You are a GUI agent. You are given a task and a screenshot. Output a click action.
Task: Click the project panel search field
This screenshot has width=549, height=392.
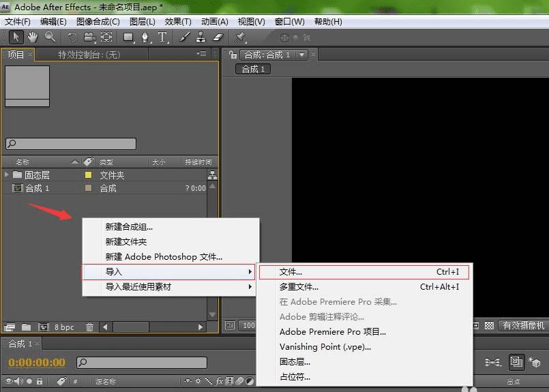[x=71, y=143]
